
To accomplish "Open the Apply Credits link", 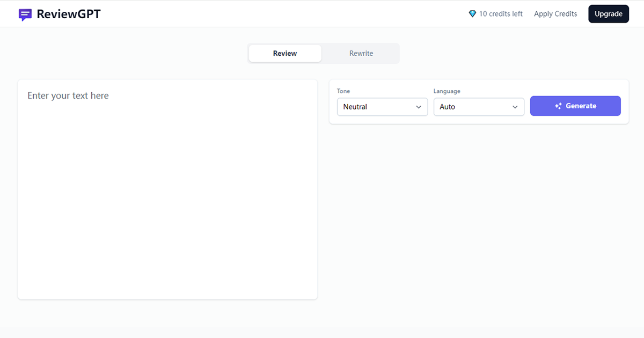I will pos(555,14).
